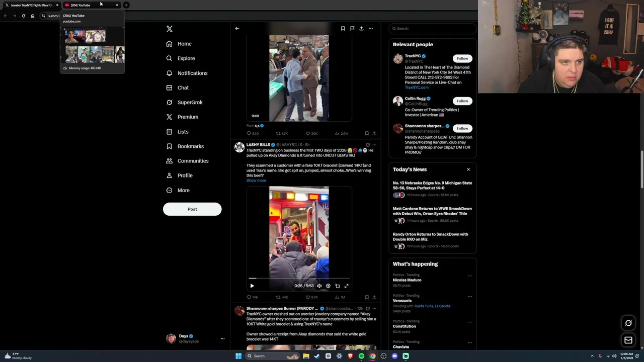This screenshot has width=644, height=362.
Task: Open LASHY BILLS post three-dot menu
Action: 374,145
